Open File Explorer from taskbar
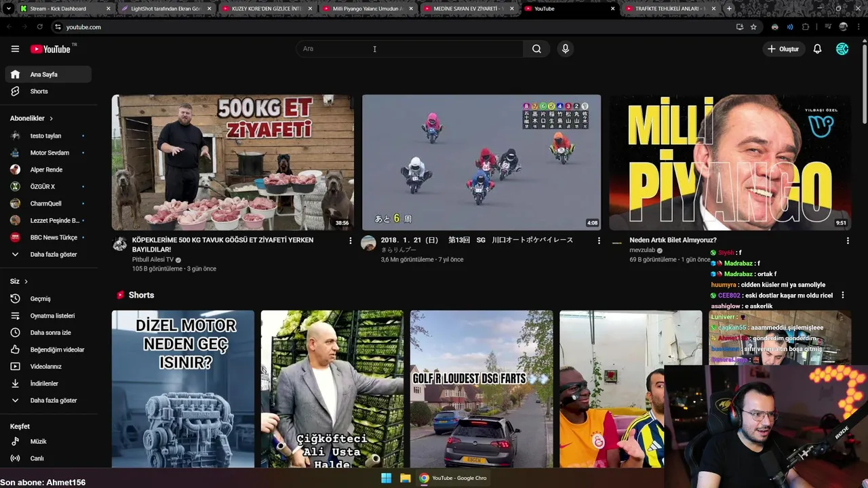The width and height of the screenshot is (868, 488). 405,478
